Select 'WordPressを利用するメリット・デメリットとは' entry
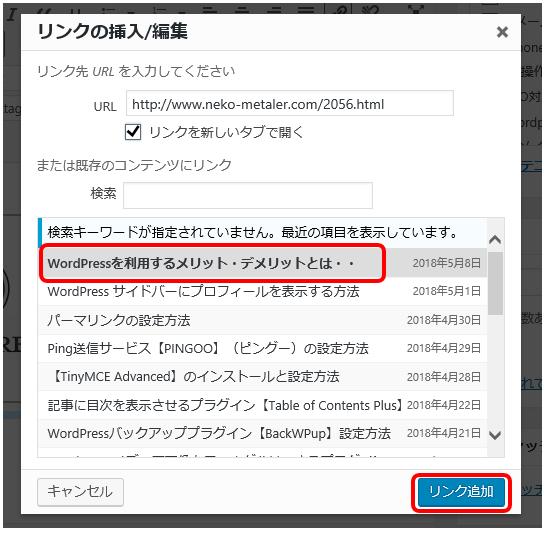545x534 pixels. coord(262,263)
